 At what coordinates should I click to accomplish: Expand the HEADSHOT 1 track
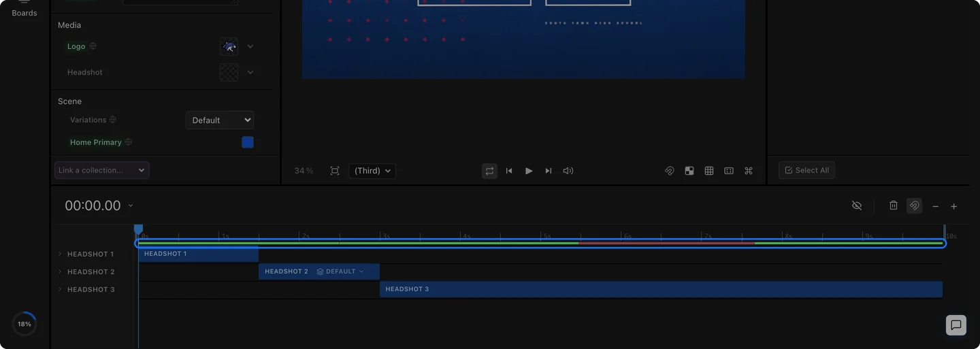pos(60,254)
